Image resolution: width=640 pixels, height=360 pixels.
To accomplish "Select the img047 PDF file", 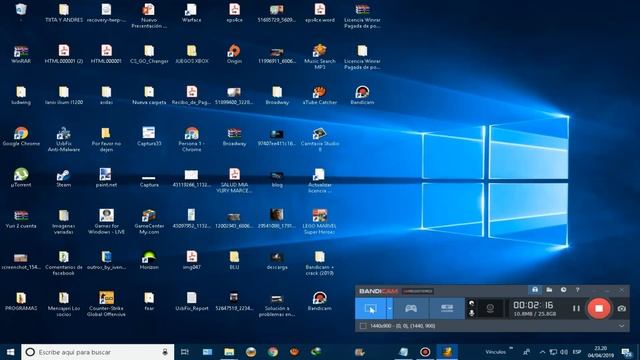I will pos(191,260).
